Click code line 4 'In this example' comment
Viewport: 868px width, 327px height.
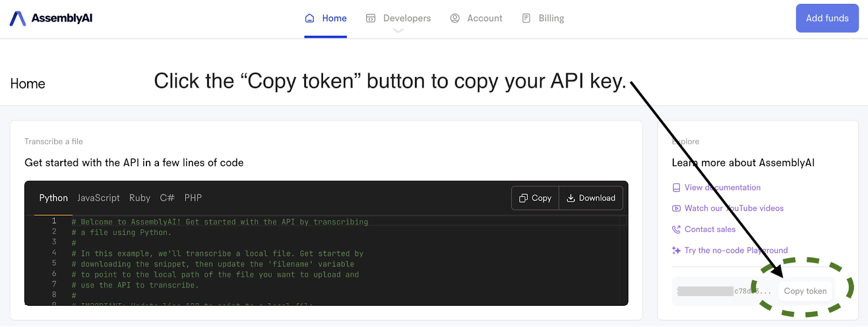218,254
